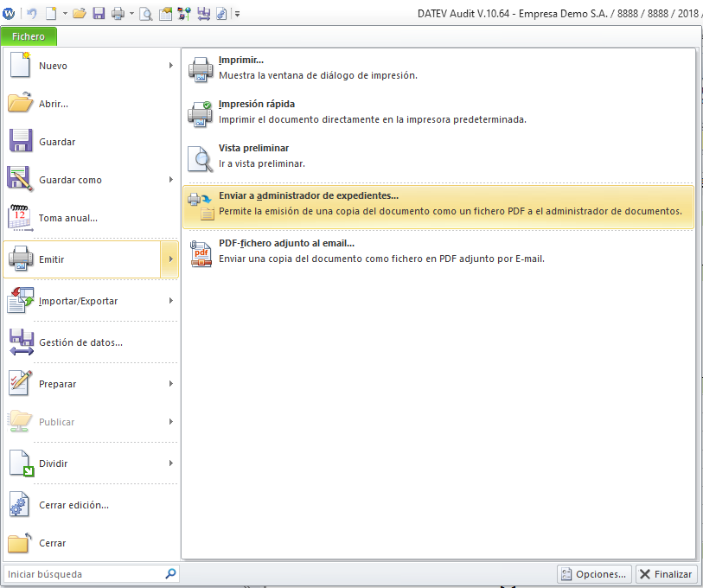This screenshot has width=703, height=588.
Task: Open Gestión de datos... from the menu
Action: [x=91, y=342]
